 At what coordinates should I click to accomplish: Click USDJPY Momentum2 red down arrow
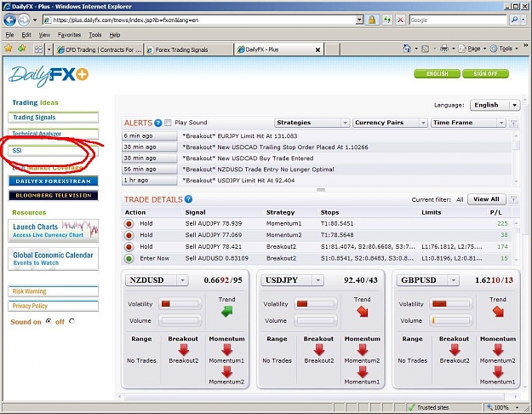click(363, 350)
